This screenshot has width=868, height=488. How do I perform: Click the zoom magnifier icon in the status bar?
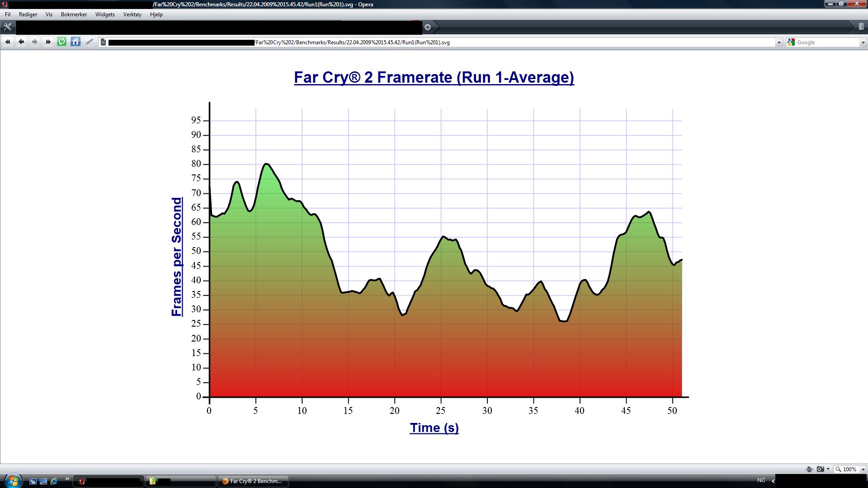[x=838, y=469]
